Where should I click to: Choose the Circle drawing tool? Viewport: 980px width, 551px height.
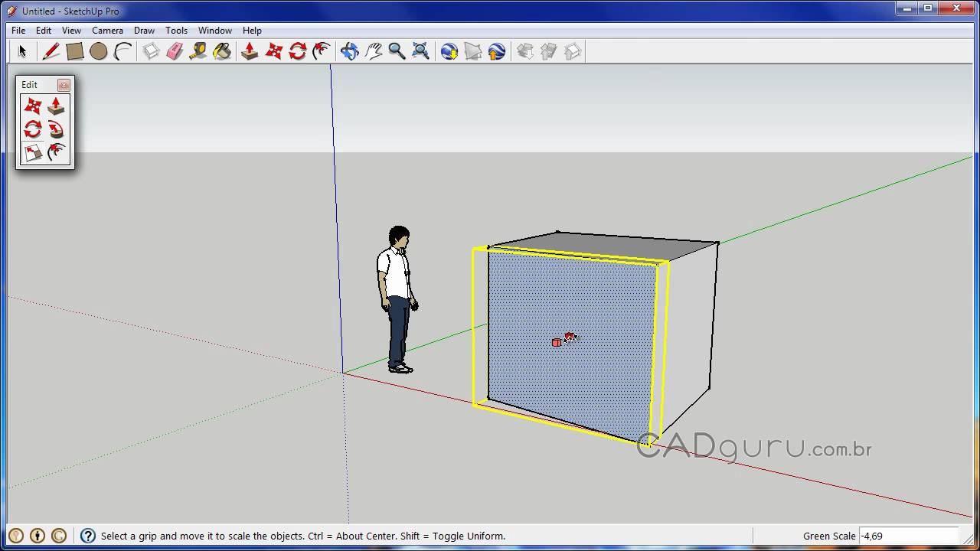coord(98,51)
